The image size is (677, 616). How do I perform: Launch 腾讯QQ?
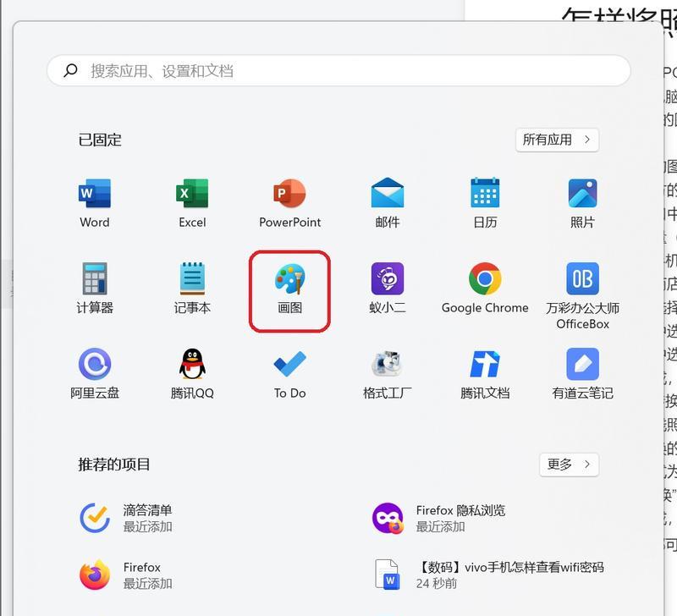pyautogui.click(x=192, y=374)
